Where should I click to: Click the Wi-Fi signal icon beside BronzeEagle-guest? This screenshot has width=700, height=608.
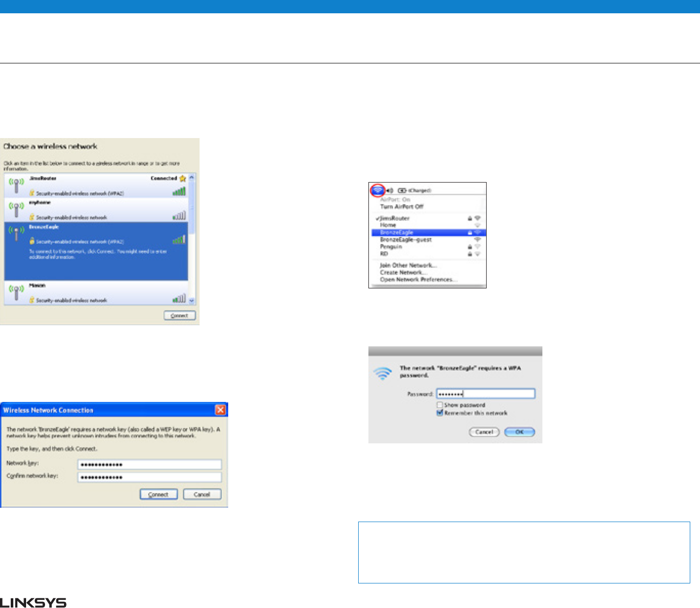click(477, 239)
